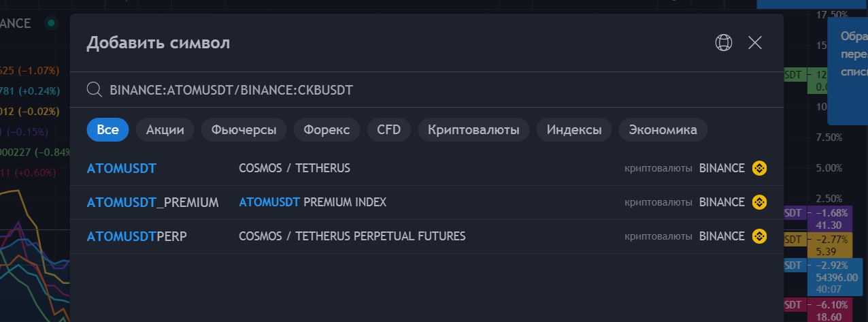Select the Криптовалюты filter tab
This screenshot has height=322, width=868.
click(473, 129)
